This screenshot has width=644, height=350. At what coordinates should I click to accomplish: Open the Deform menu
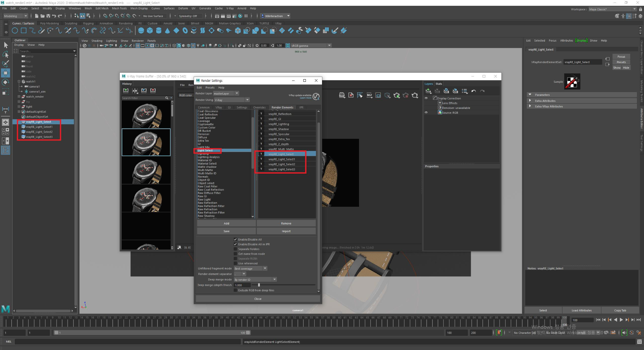(x=183, y=8)
